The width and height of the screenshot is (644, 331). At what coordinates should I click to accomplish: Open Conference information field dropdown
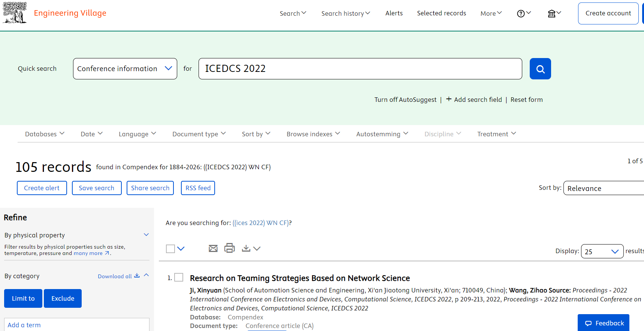click(125, 69)
